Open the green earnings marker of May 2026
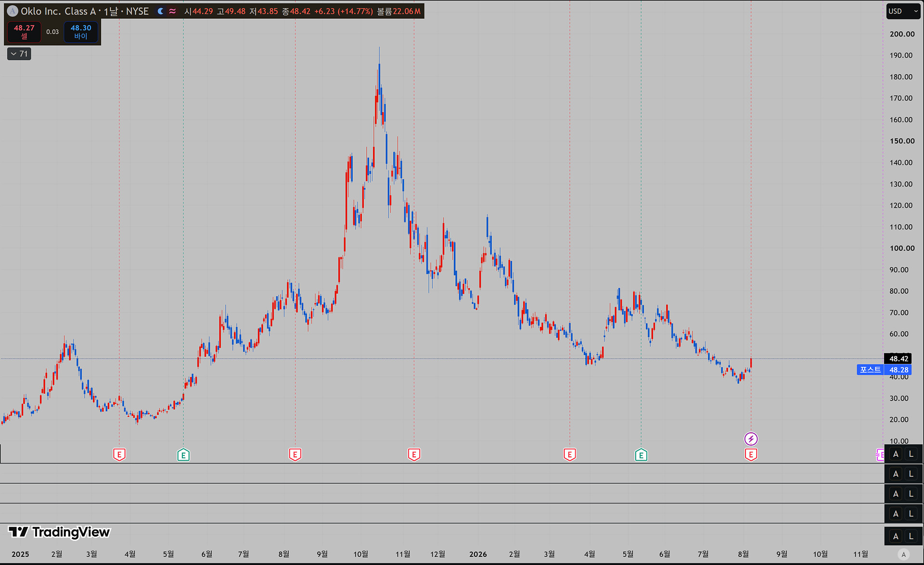 point(641,454)
